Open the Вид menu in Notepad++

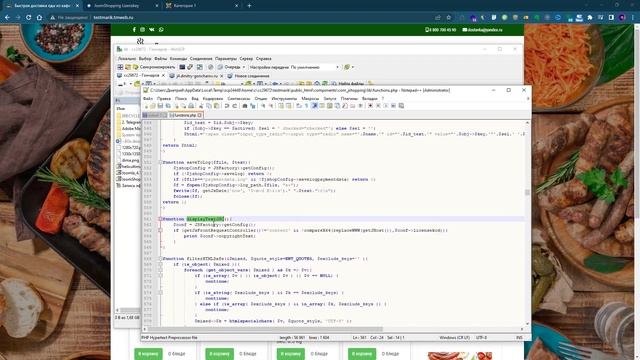(195, 98)
